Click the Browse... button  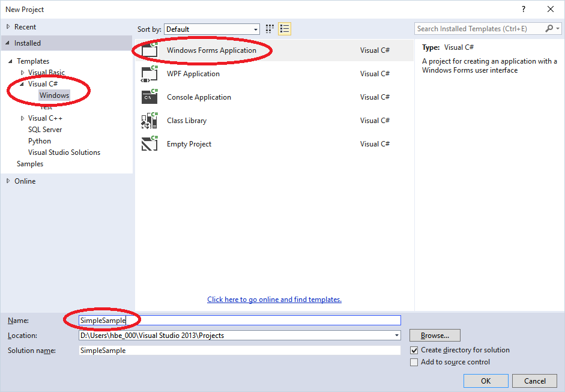[x=435, y=336]
